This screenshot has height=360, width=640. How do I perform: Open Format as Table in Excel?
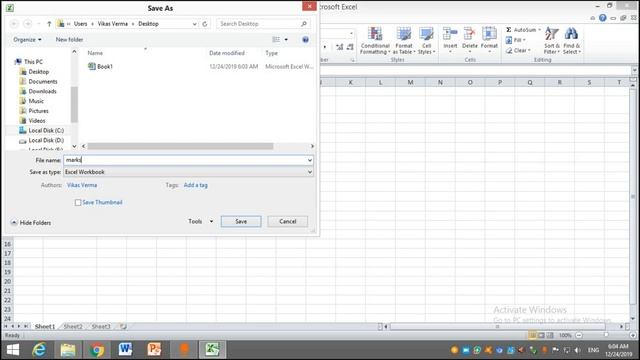[404, 40]
